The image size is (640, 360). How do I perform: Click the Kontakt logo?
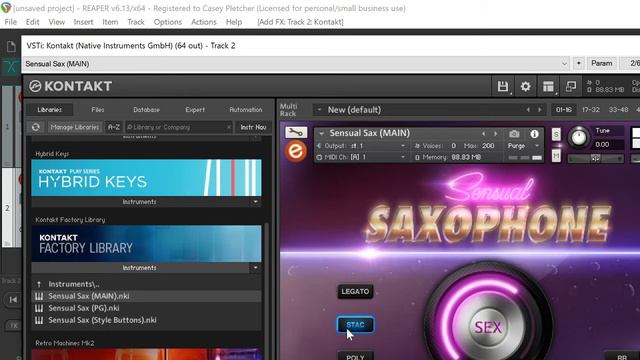click(x=70, y=86)
